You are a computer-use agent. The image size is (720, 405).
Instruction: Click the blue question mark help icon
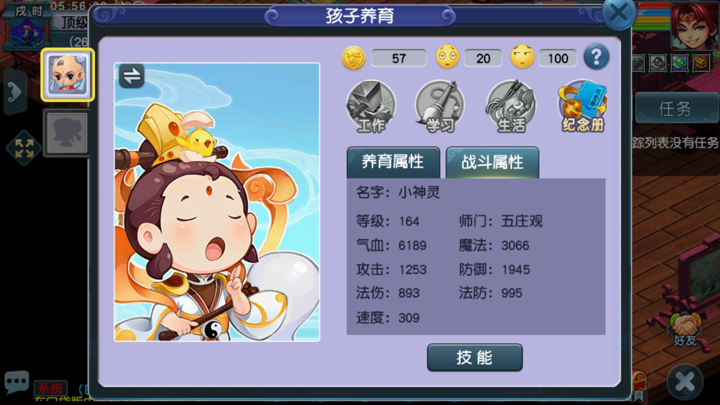[596, 57]
